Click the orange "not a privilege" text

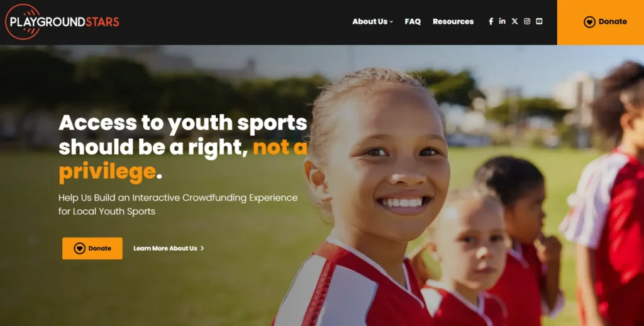pos(183,160)
